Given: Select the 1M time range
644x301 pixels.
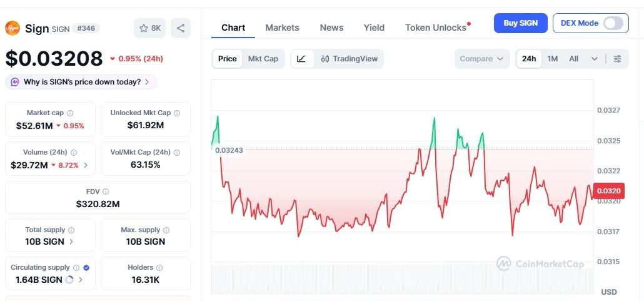Looking at the screenshot, I should coord(553,59).
